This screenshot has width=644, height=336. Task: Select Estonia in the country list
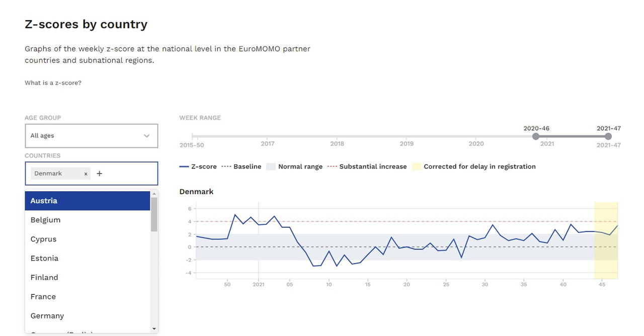(88, 258)
